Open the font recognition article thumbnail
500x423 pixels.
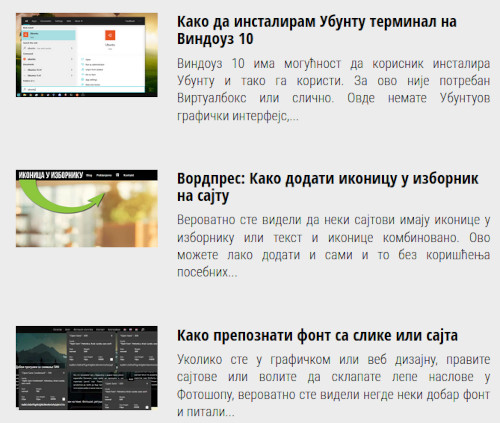(87, 367)
